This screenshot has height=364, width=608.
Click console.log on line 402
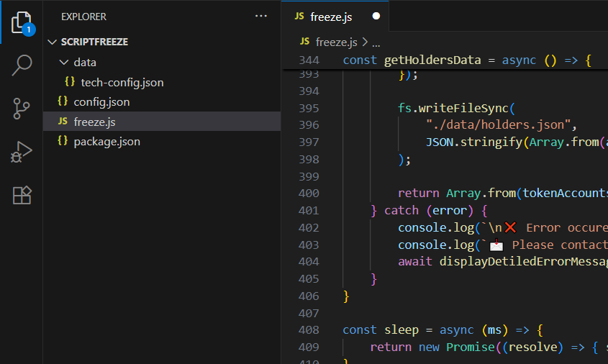436,227
